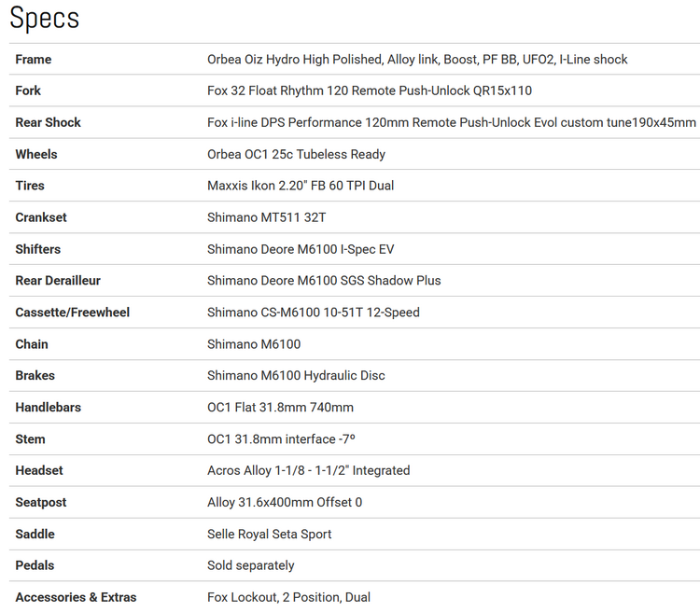The height and width of the screenshot is (612, 700).
Task: Click the Shimano MT511 32T crankset value
Action: point(267,217)
